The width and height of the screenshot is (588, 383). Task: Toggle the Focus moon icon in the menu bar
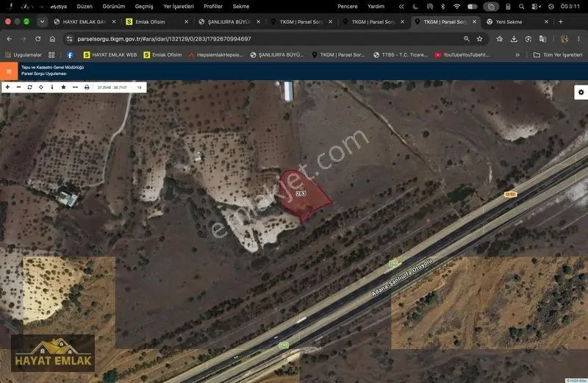pyautogui.click(x=415, y=7)
